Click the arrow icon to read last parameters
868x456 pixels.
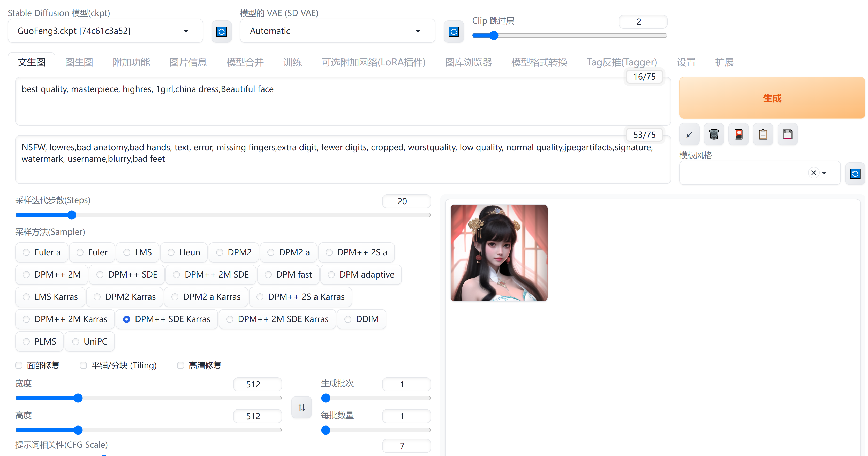(689, 134)
